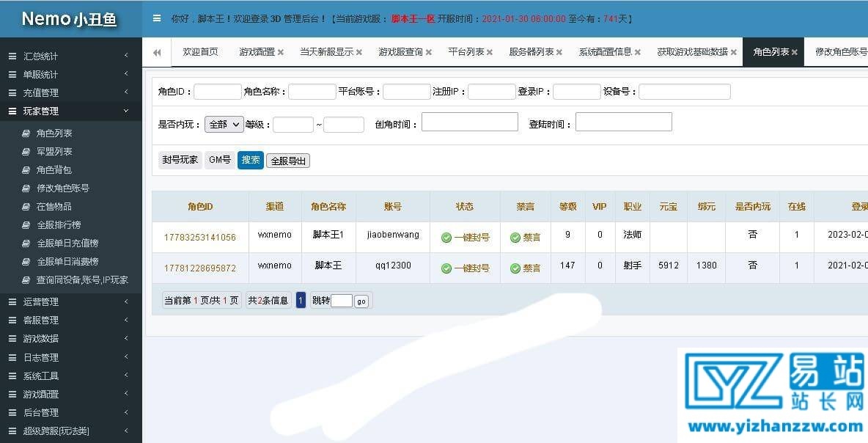Screen dimensions: 868x443
Task: Click the go button beside 跳转
Action: (x=361, y=301)
